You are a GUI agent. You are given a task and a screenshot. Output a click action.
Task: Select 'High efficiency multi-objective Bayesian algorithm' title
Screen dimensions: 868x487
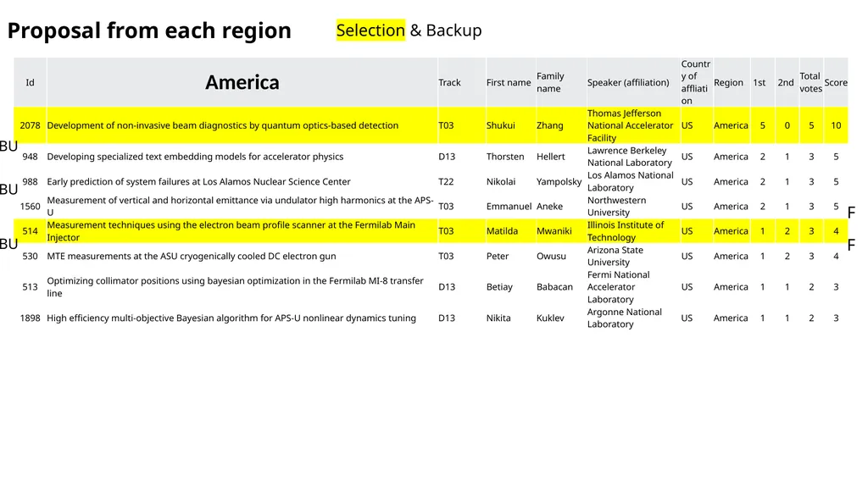(x=231, y=318)
